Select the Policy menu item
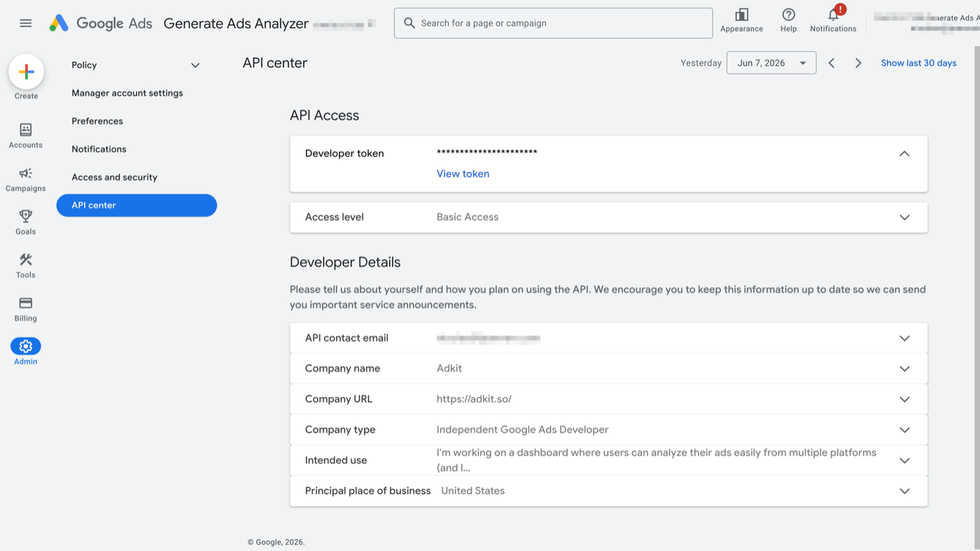This screenshot has height=551, width=980. (84, 65)
